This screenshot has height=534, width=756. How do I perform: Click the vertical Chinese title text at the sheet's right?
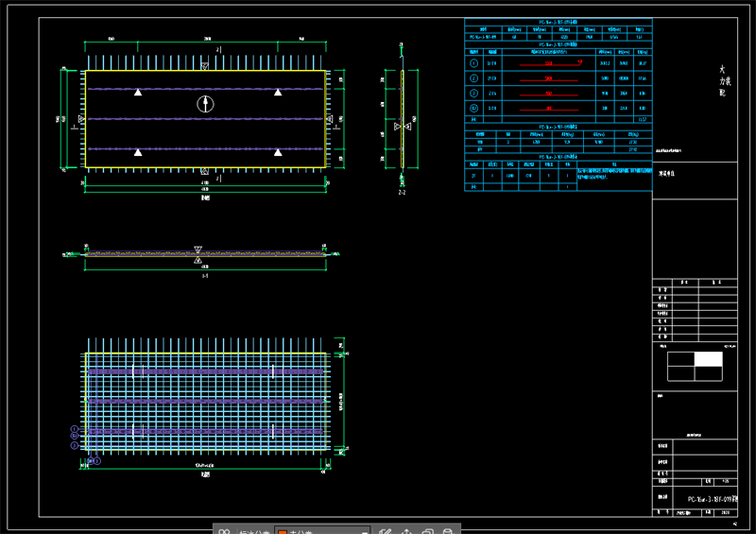(725, 81)
